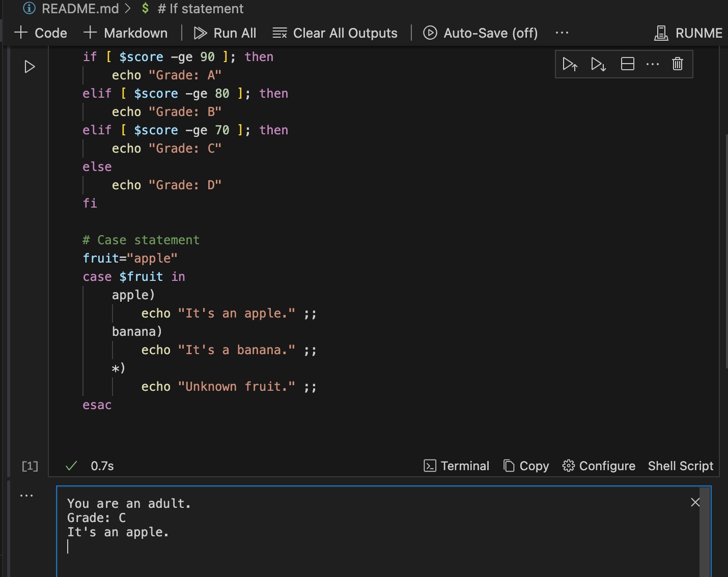Add a new Markdown cell
Image resolution: width=728 pixels, height=577 pixels.
125,33
